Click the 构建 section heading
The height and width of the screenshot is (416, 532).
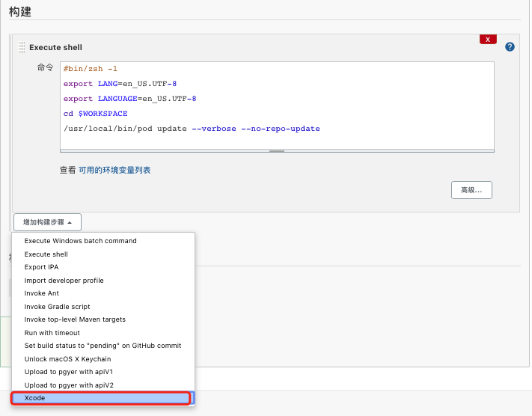coord(20,11)
